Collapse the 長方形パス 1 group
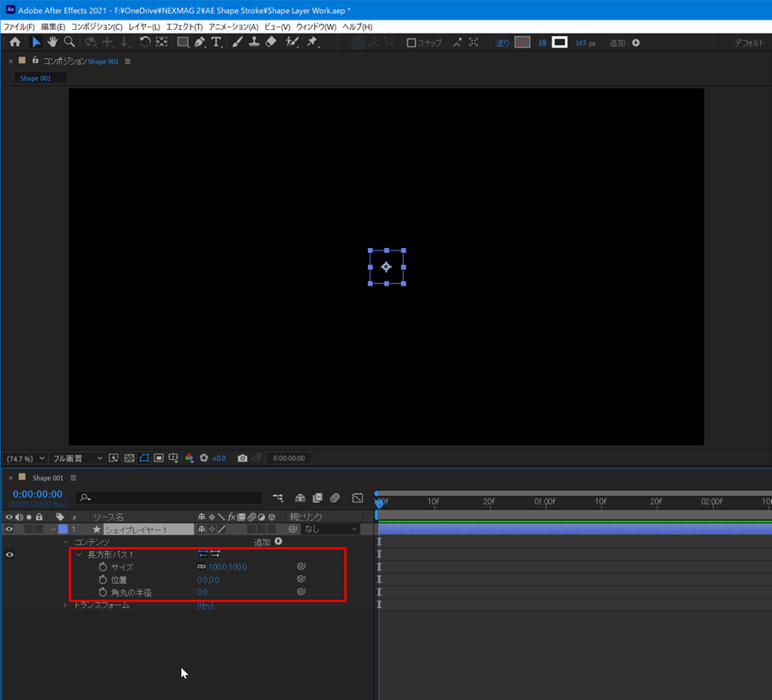 tap(79, 555)
